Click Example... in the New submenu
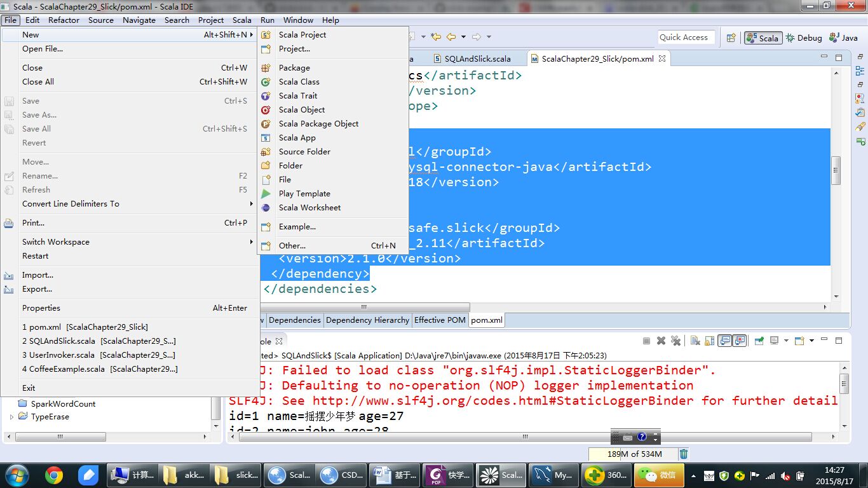The height and width of the screenshot is (488, 868). point(332,227)
